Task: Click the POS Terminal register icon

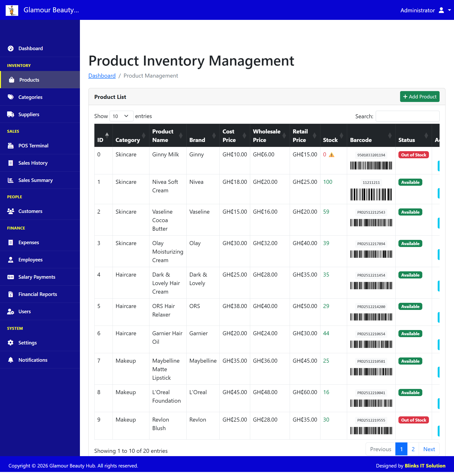Action: pos(11,145)
